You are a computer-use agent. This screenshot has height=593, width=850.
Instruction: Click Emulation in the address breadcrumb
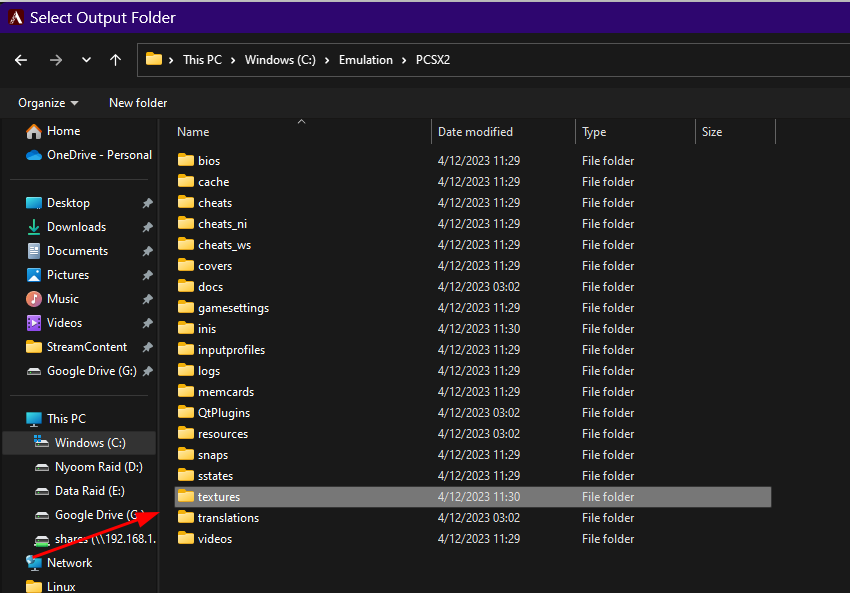(x=365, y=60)
